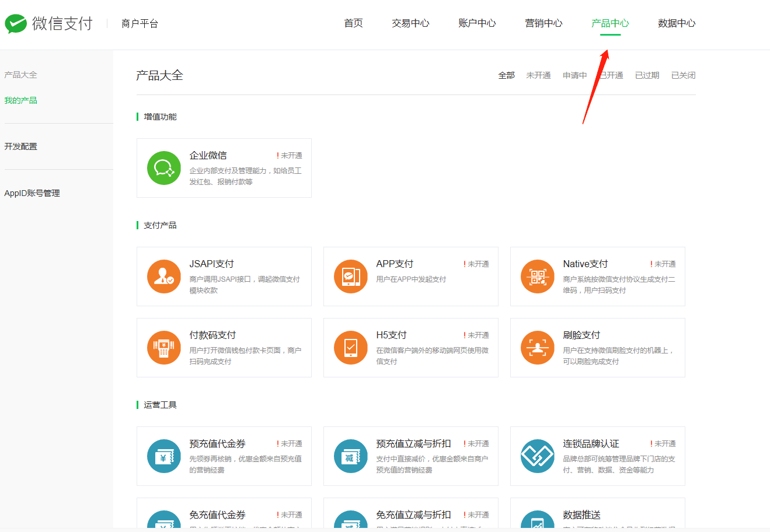Open the 刷脸支付 face scan icon
Screen dimensions: 770x532
(x=538, y=348)
